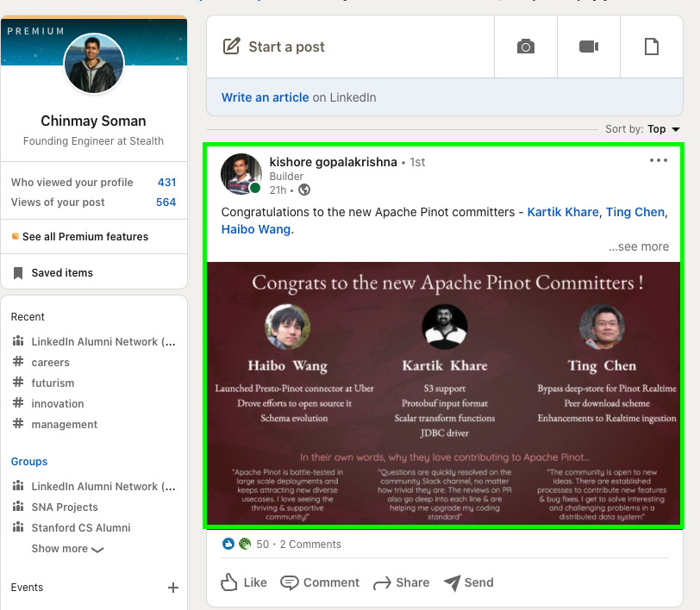The height and width of the screenshot is (610, 700).
Task: Click the video icon to share a video
Action: (589, 47)
